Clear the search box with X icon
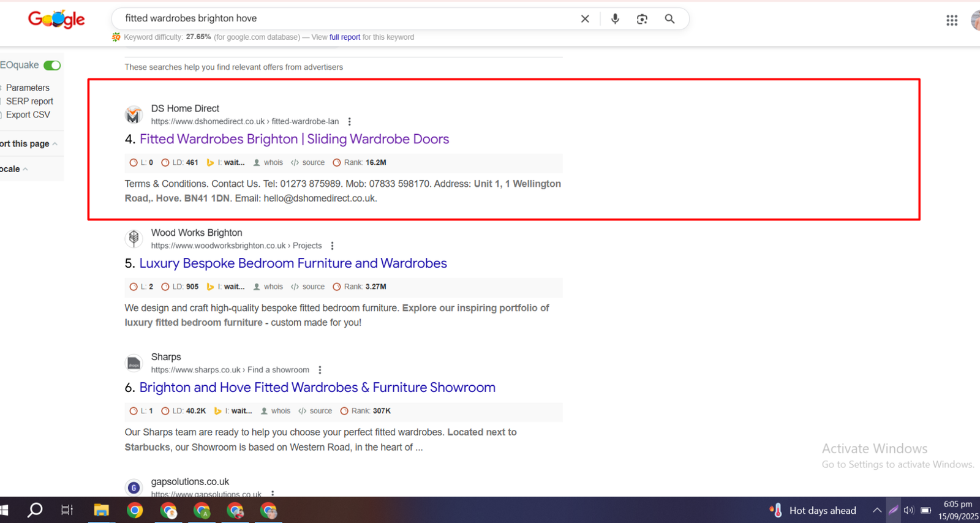980x523 pixels. click(585, 19)
